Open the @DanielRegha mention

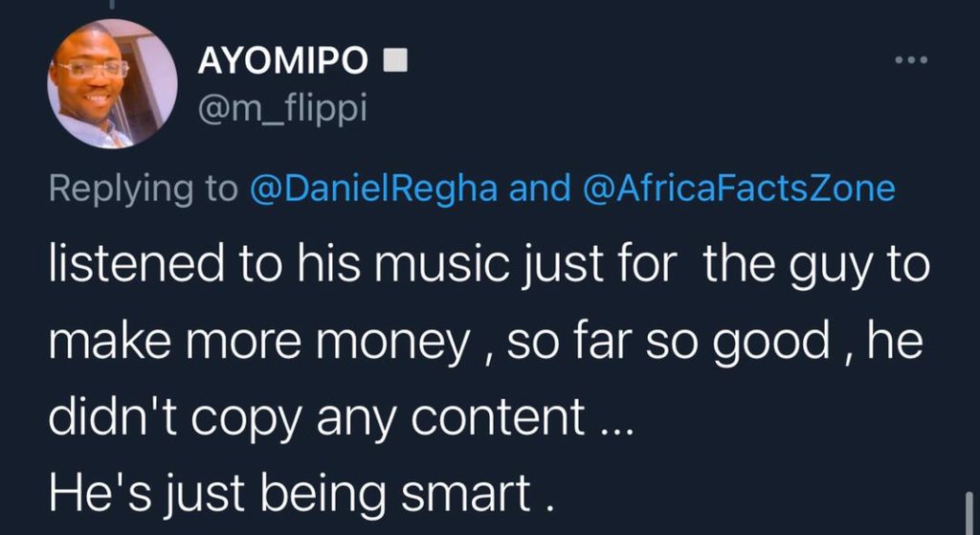pyautogui.click(x=374, y=189)
